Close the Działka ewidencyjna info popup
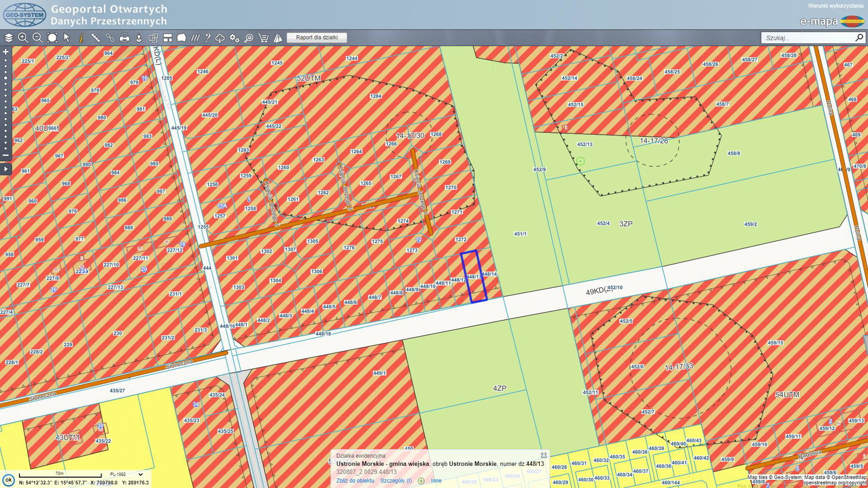 coord(544,455)
